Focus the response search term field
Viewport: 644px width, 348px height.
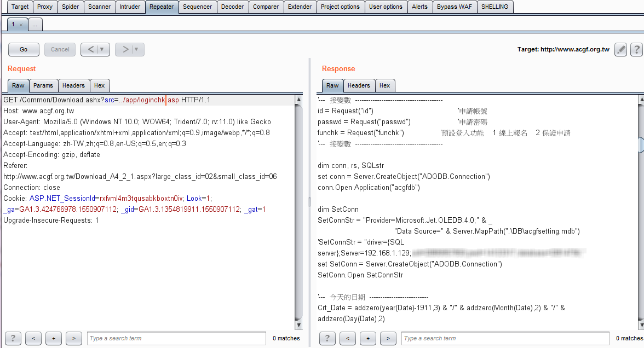coord(505,338)
